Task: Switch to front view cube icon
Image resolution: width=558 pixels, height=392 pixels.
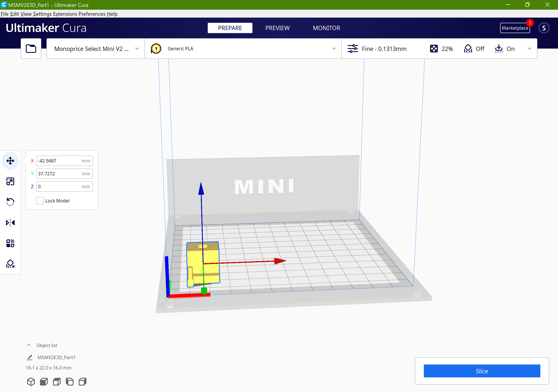Action: (x=44, y=381)
